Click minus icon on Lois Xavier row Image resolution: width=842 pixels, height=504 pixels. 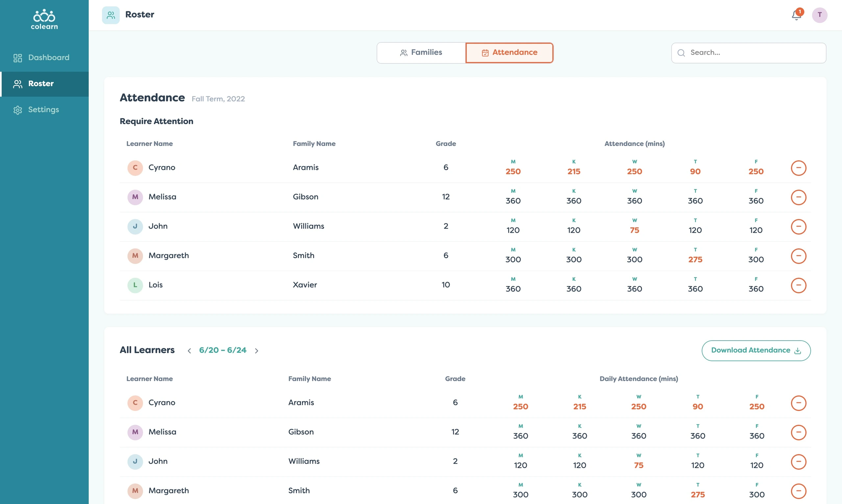point(798,285)
